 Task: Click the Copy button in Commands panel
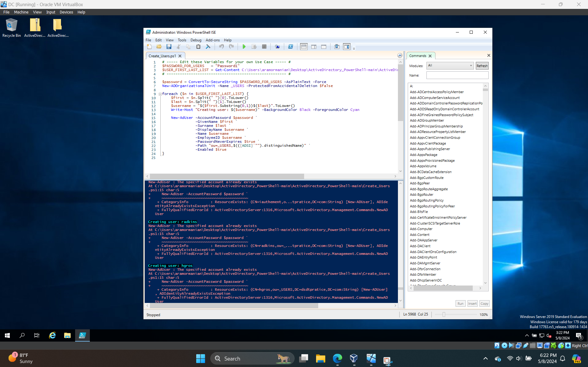(x=484, y=304)
